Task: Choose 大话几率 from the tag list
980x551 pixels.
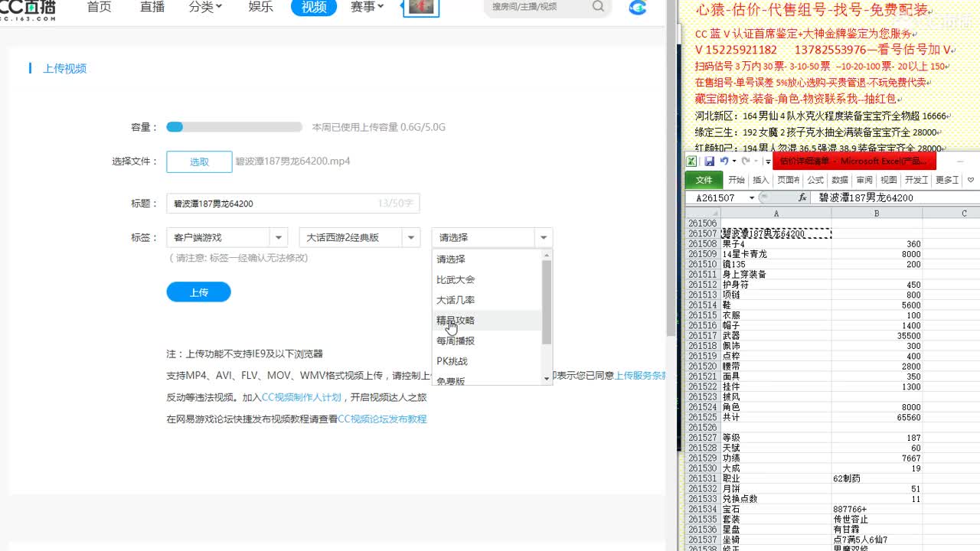Action: pyautogui.click(x=487, y=300)
